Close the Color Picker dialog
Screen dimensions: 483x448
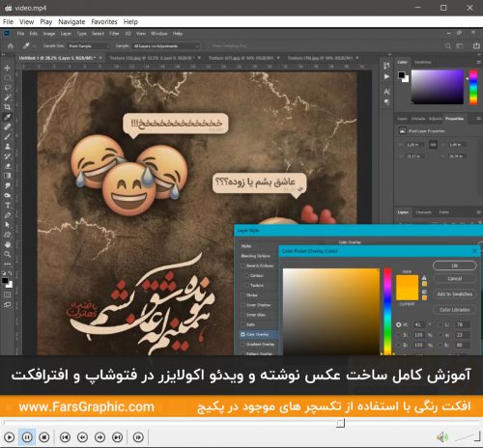tap(475, 251)
